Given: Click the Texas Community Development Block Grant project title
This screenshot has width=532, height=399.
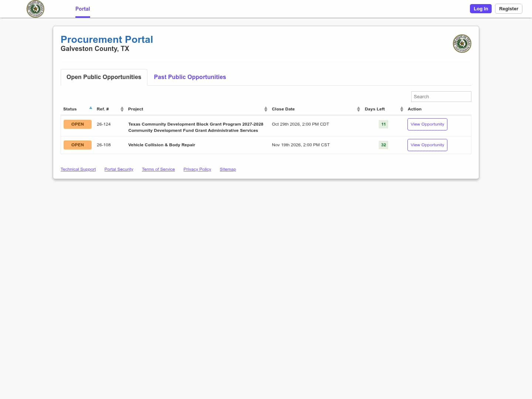Looking at the screenshot, I should click(x=196, y=127).
